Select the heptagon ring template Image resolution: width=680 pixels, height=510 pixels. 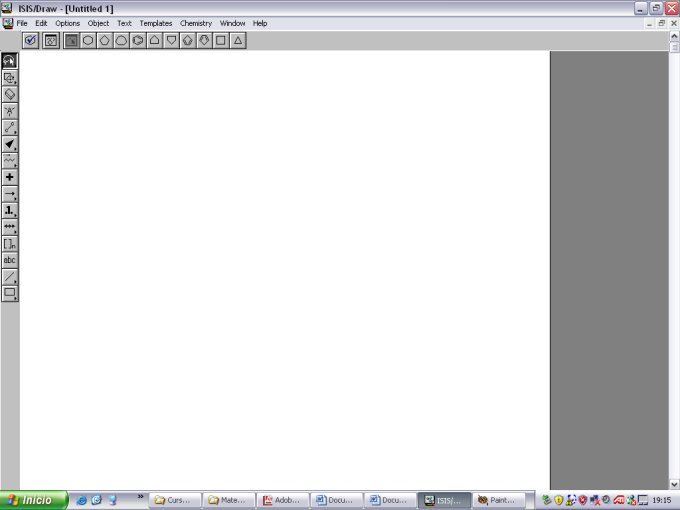pos(121,41)
